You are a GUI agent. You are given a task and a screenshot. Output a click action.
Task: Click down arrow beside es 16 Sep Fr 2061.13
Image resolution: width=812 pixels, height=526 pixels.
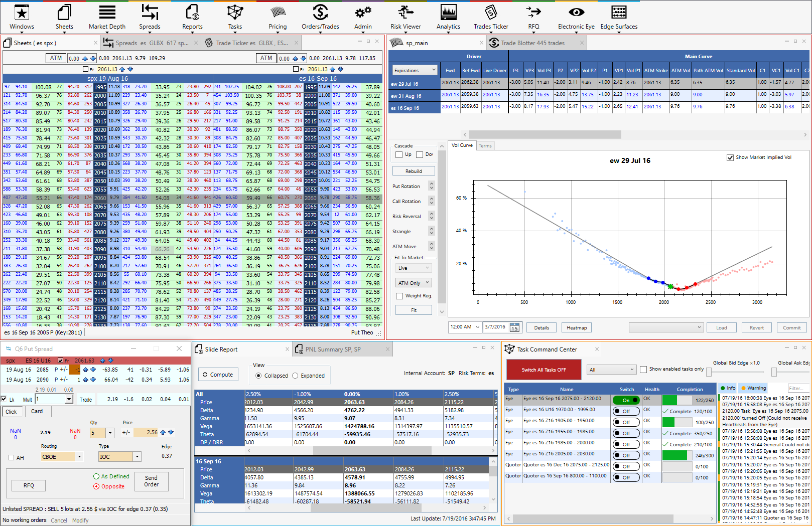pos(341,69)
